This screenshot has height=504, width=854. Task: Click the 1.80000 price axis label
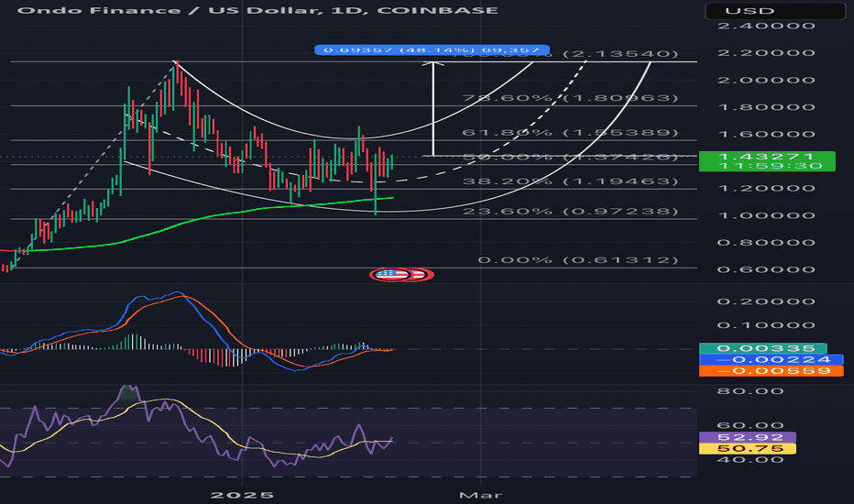coord(766,107)
